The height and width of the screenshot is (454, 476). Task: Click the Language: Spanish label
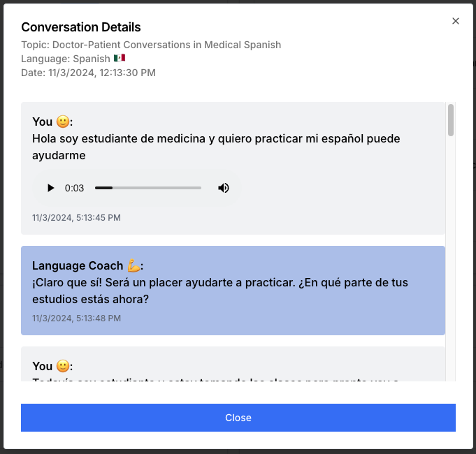click(x=66, y=59)
